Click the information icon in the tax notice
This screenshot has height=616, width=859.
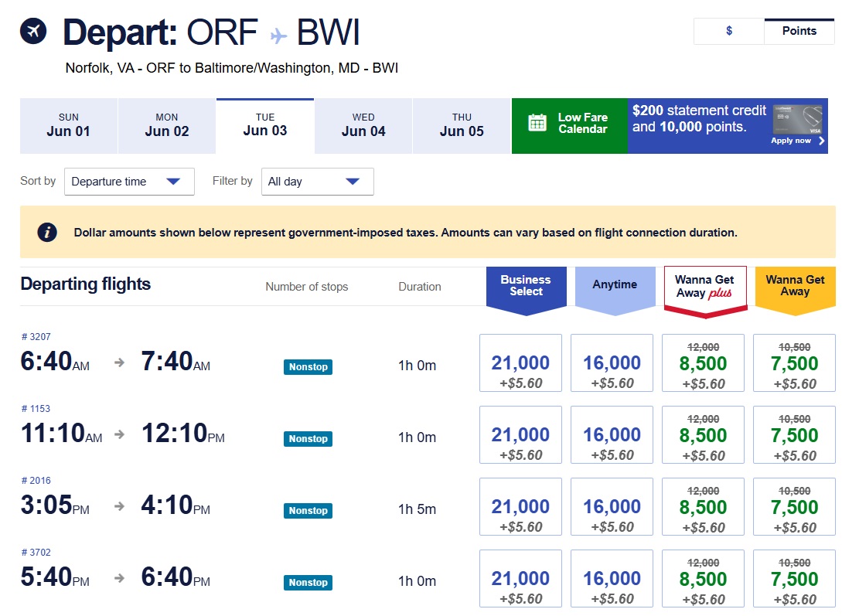[47, 232]
